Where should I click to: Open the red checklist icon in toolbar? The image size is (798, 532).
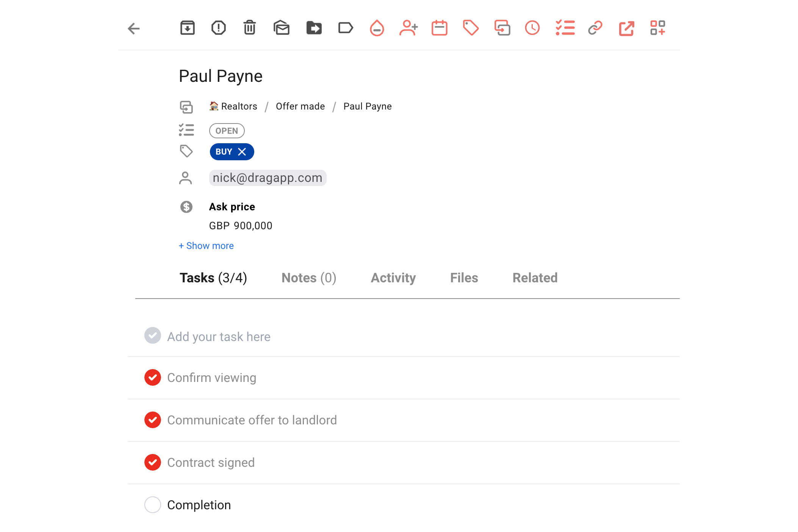coord(565,28)
